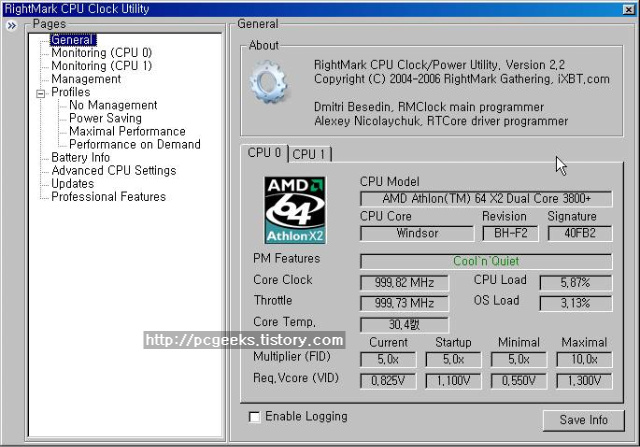Click the Cool'n'Quiet PM Features field
This screenshot has width=640, height=447.
click(x=486, y=261)
